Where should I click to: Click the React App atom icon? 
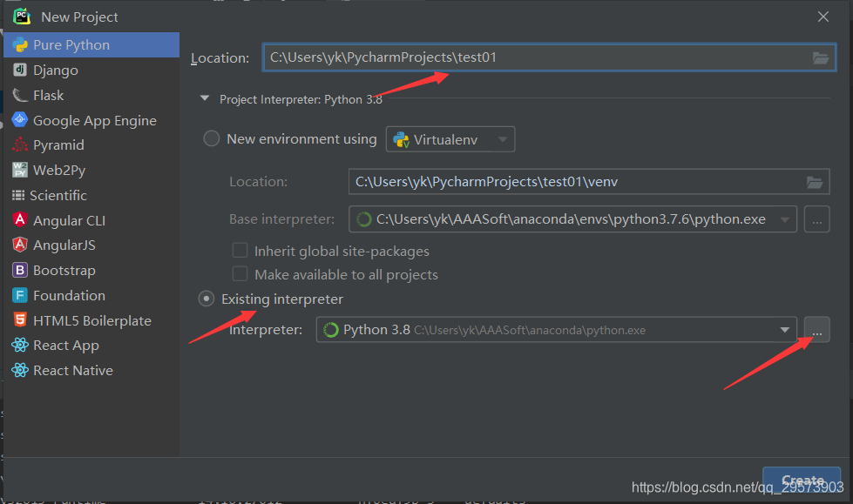[20, 345]
